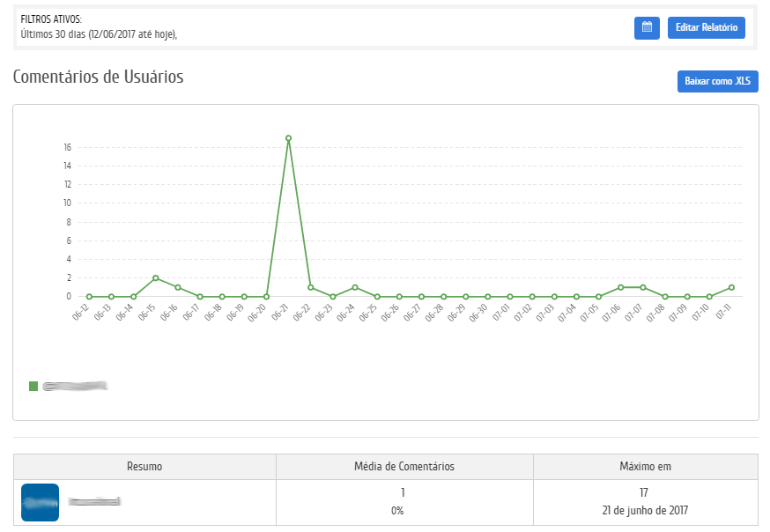Screen dimensions: 770x532
Task: Sort by Média de Comentários header
Action: (x=404, y=467)
